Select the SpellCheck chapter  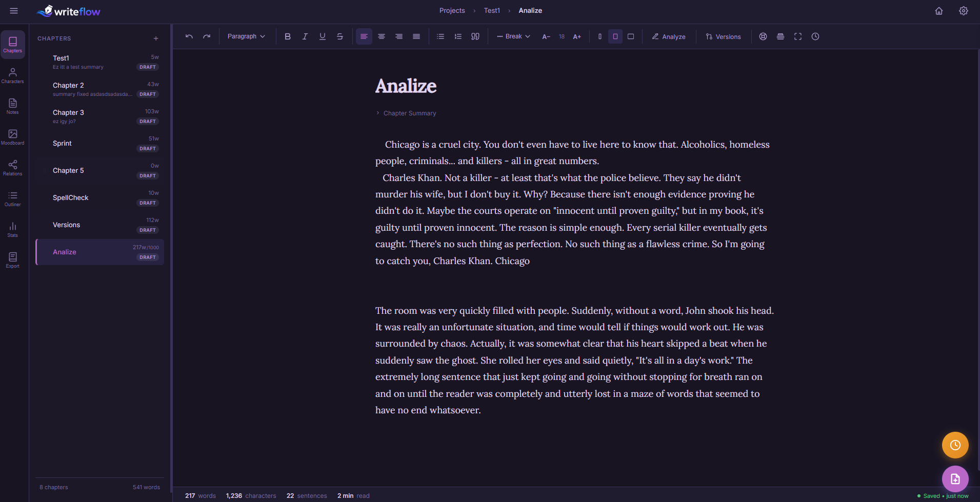point(100,197)
